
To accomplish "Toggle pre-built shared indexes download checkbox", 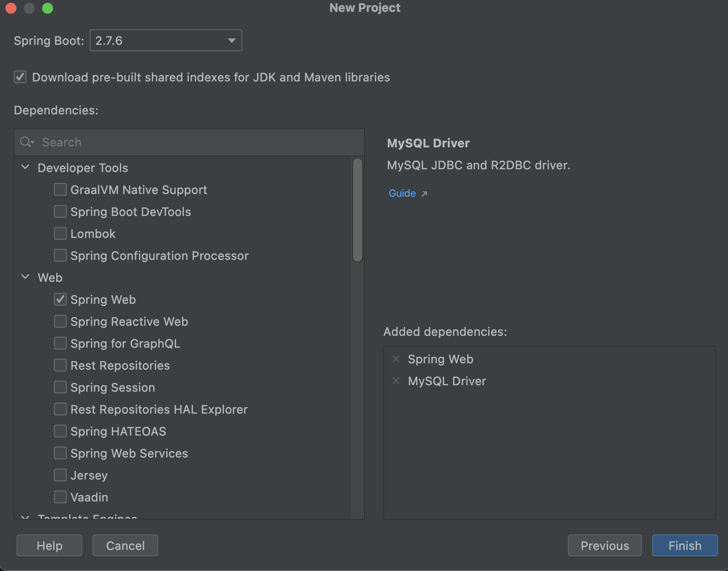I will click(20, 77).
